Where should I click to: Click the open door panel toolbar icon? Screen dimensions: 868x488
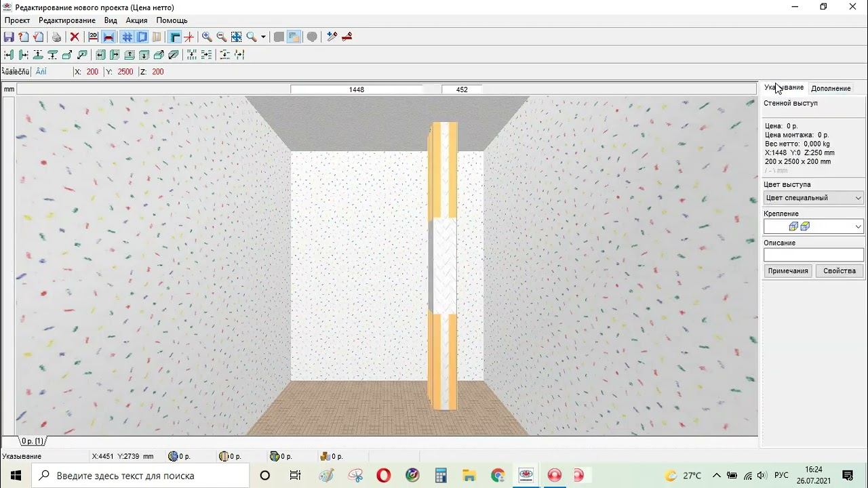(157, 37)
